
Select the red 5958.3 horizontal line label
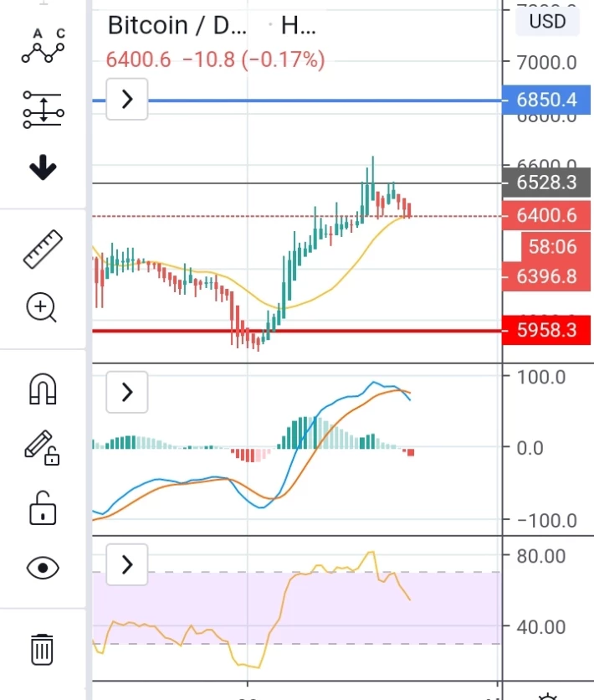[x=546, y=331]
